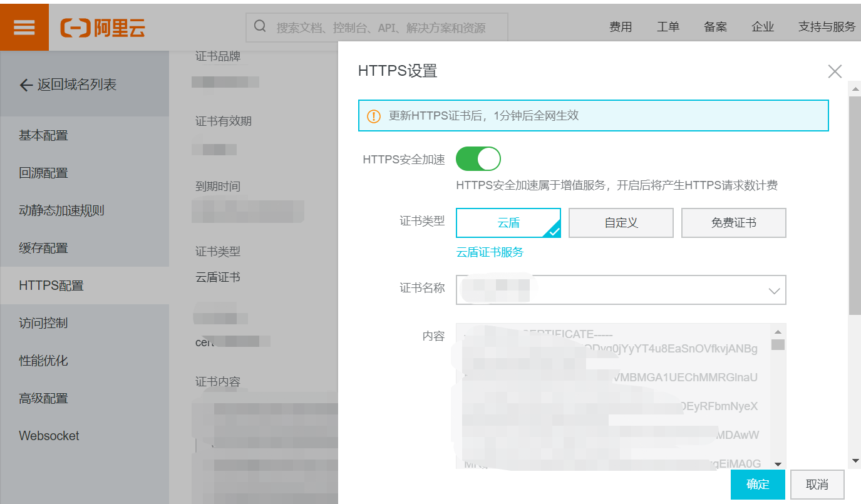The height and width of the screenshot is (504, 861).
Task: Open the 费用 top menu
Action: point(620,27)
